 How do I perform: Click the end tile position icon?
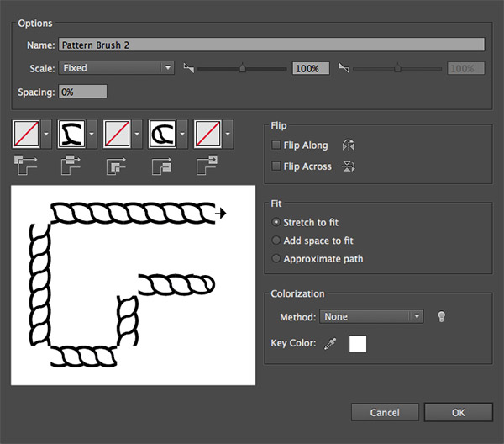[x=207, y=165]
